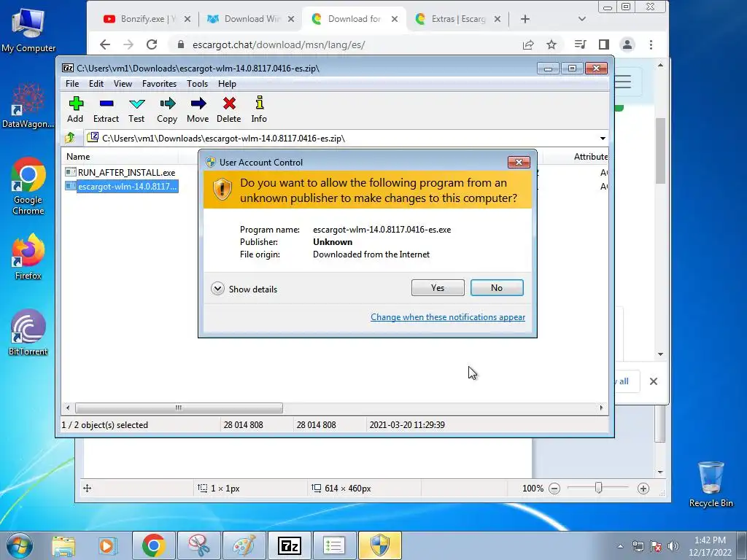
Task: Open Change when these notifications appear link
Action: [448, 317]
